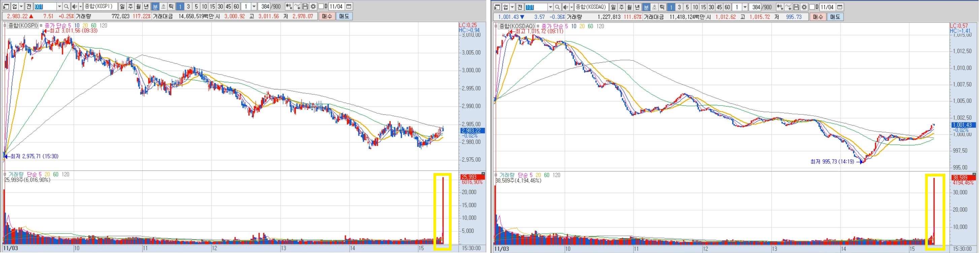
Task: Open the window layout icon in KOSPI chart
Action: point(6,6)
